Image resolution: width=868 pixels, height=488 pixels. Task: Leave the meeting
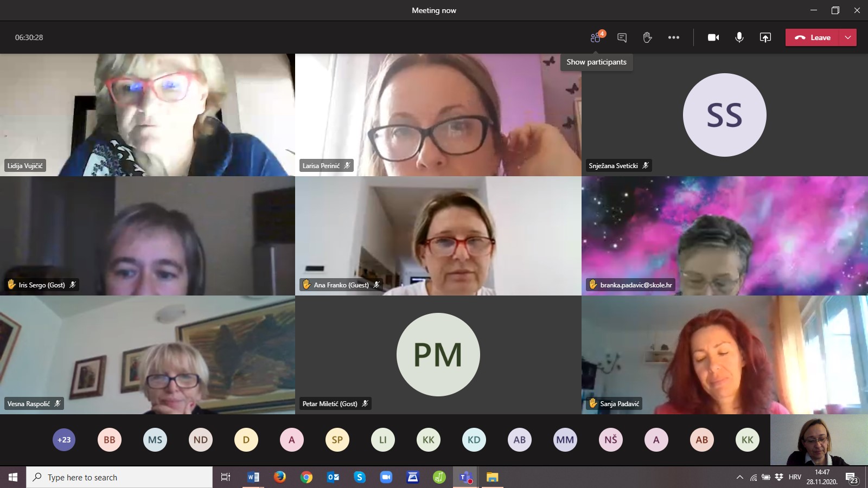tap(812, 37)
